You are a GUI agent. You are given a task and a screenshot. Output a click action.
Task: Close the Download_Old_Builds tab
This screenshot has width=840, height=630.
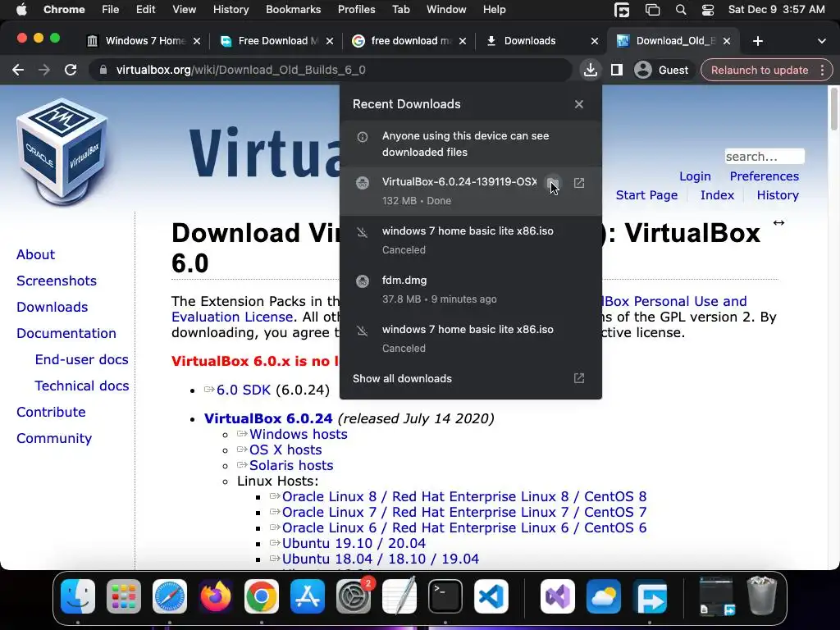point(727,41)
